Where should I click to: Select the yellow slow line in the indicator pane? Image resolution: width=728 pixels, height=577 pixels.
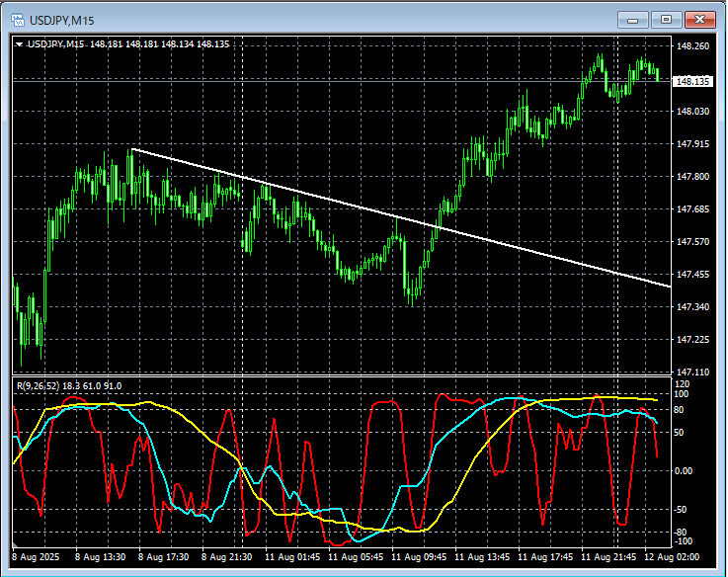[x=487, y=441]
